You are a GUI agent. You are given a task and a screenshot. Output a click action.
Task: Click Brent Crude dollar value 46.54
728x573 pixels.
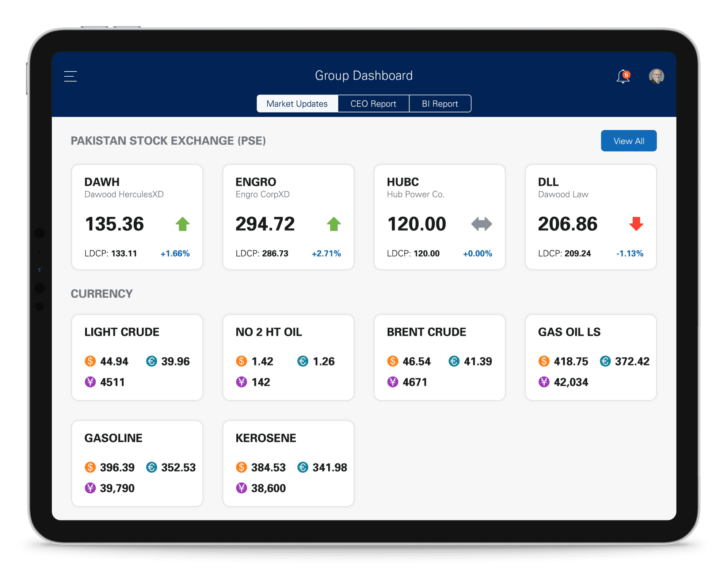click(x=417, y=361)
